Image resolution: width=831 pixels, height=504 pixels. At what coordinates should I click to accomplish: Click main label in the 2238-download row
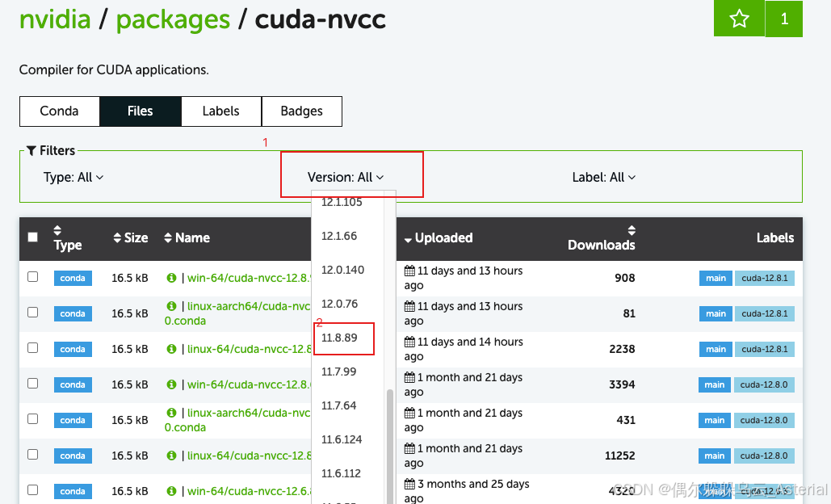pos(716,349)
